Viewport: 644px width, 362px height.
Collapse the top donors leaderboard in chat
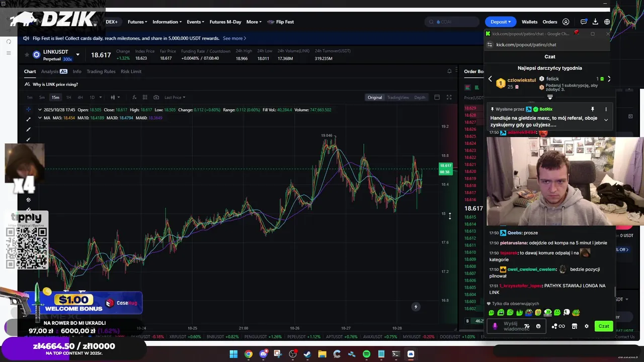550,98
